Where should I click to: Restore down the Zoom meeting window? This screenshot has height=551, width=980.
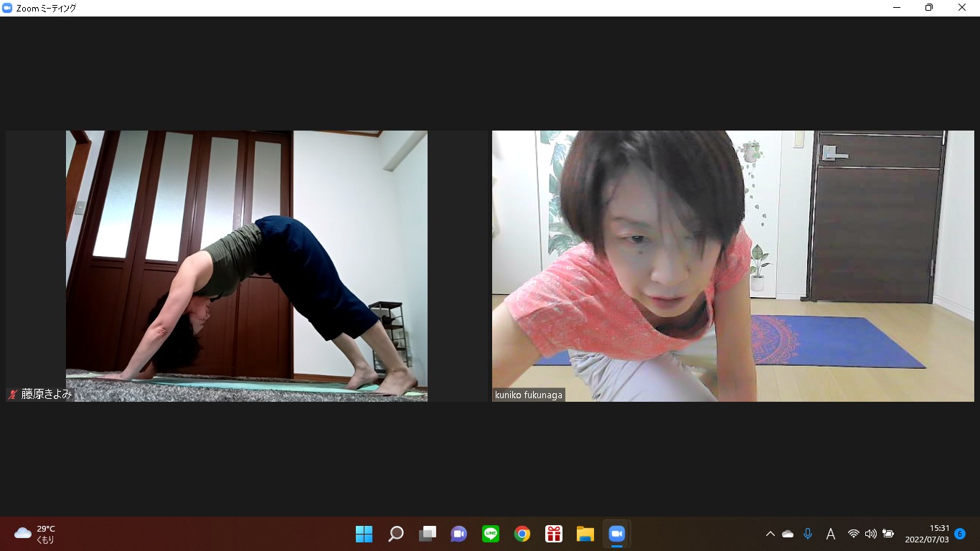pyautogui.click(x=929, y=8)
